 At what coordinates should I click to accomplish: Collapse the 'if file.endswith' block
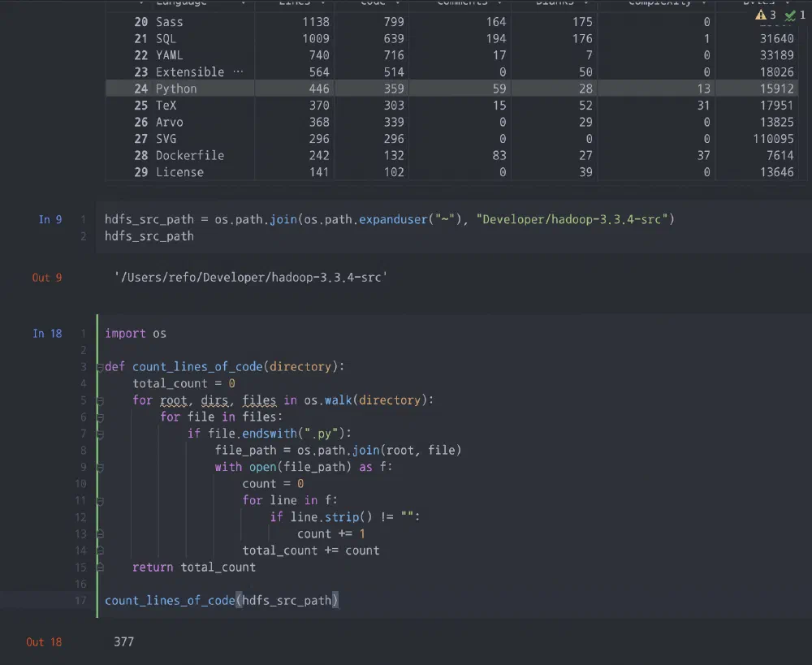click(x=100, y=434)
